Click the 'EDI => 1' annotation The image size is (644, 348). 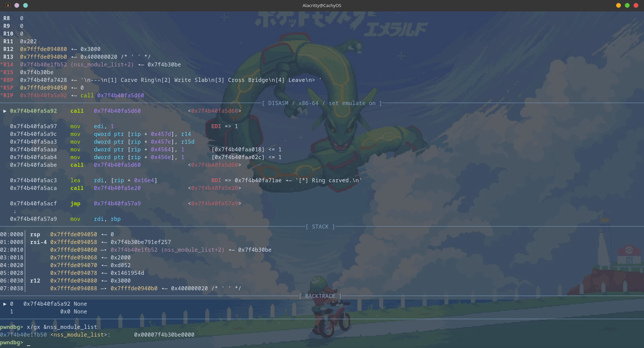225,126
